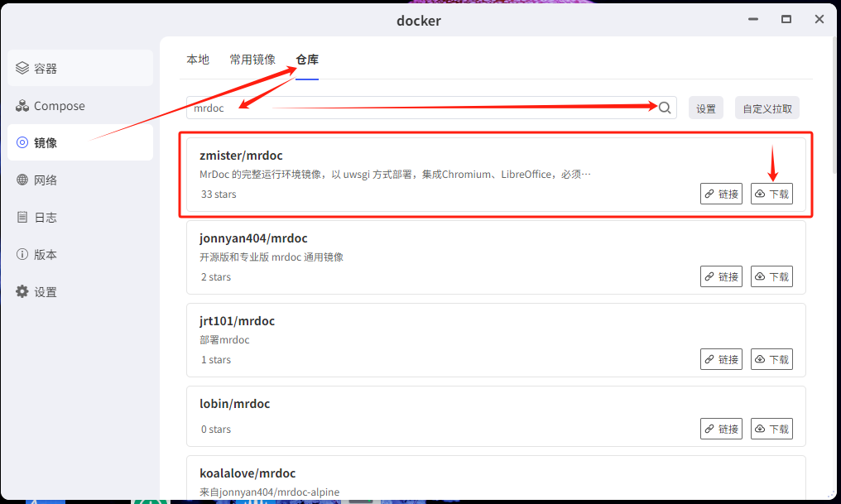Image resolution: width=841 pixels, height=504 pixels.
Task: Select the 镜像 images sidebar item
Action: pos(80,142)
